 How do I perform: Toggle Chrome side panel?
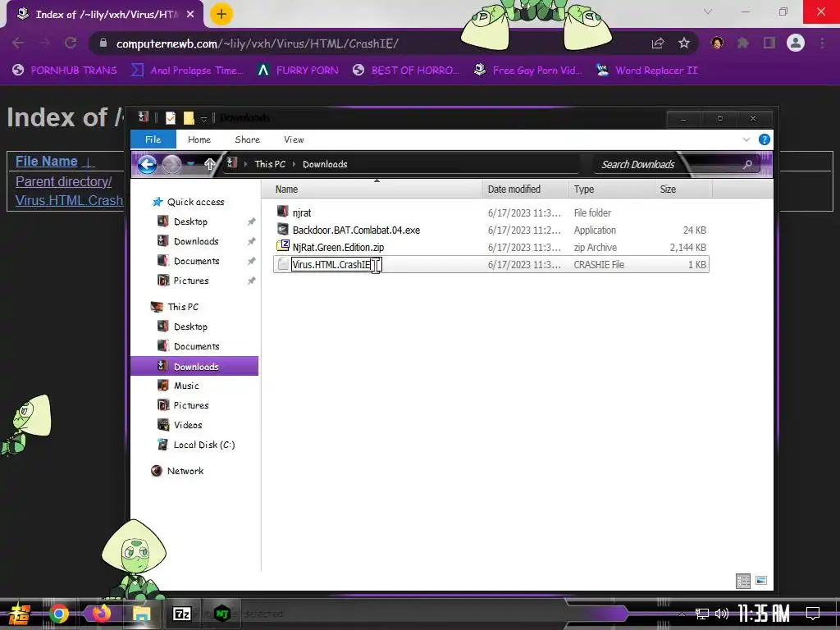(769, 43)
